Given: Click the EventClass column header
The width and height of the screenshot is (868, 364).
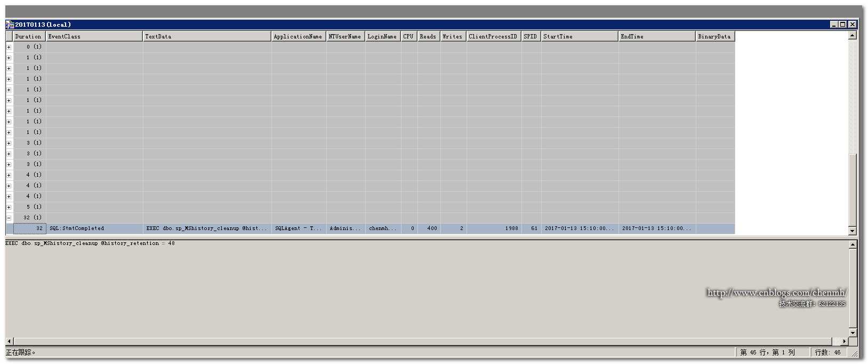Looking at the screenshot, I should point(94,36).
